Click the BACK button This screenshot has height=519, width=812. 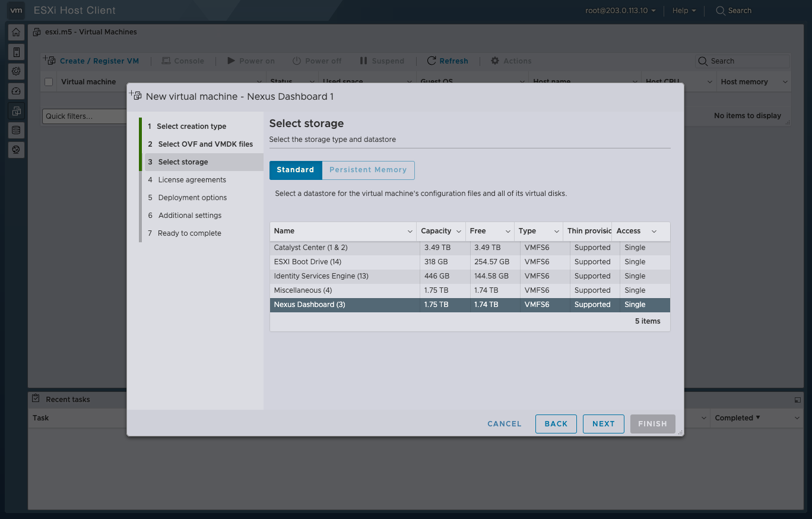[x=556, y=424]
